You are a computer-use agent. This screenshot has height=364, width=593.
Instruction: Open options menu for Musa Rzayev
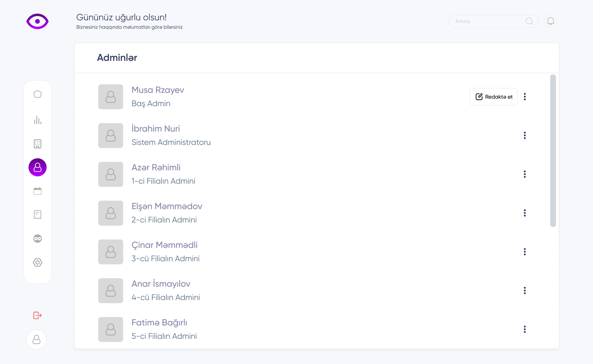[524, 97]
